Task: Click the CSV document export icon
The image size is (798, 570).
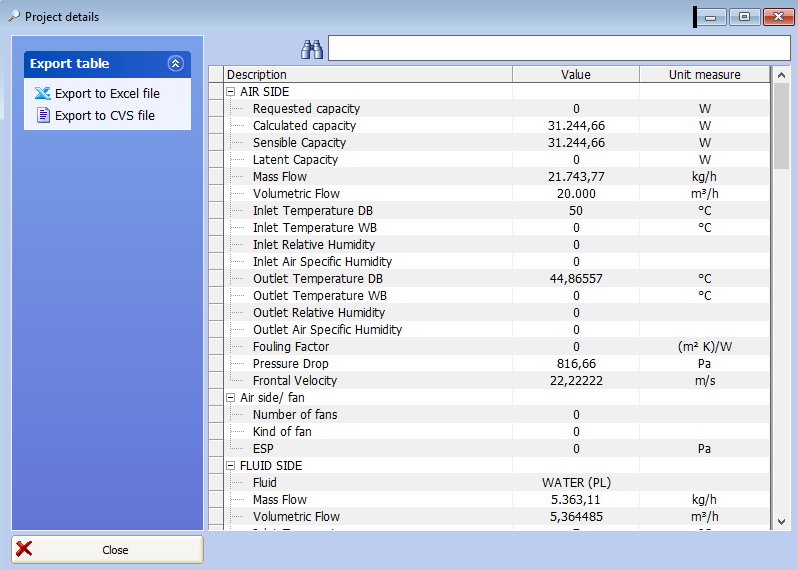Action: coord(43,115)
